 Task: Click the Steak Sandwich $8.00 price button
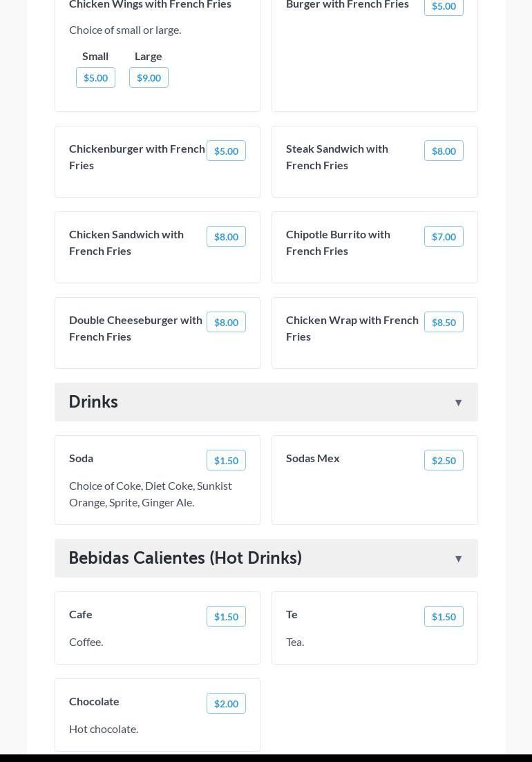444,151
